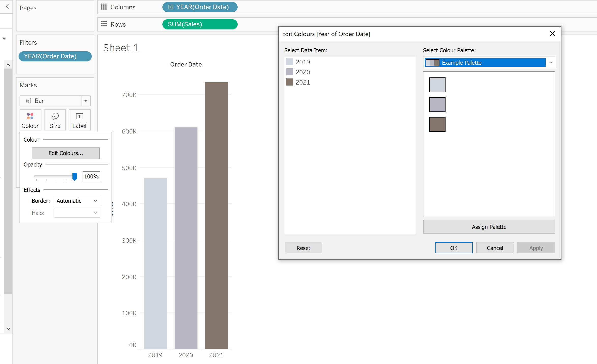This screenshot has height=364, width=597.
Task: Click the Size marks card icon
Action: click(x=55, y=116)
